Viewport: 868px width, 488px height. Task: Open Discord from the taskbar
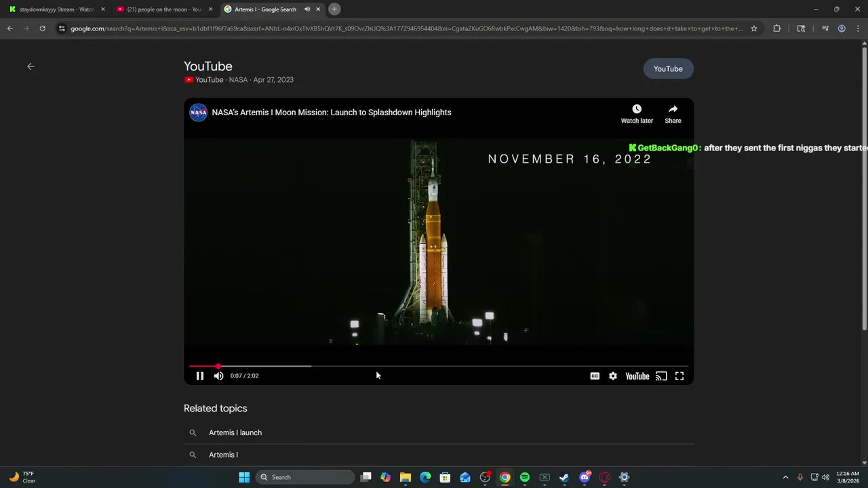(585, 477)
